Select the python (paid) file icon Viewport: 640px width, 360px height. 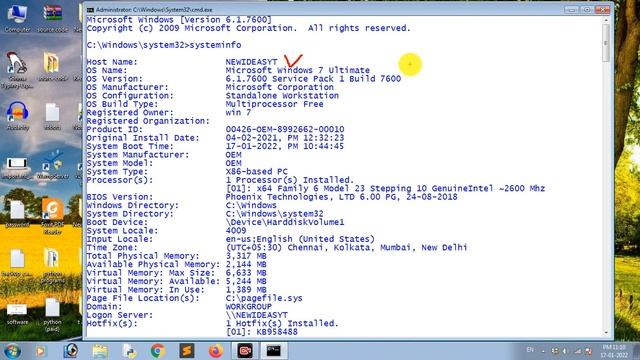click(52, 314)
